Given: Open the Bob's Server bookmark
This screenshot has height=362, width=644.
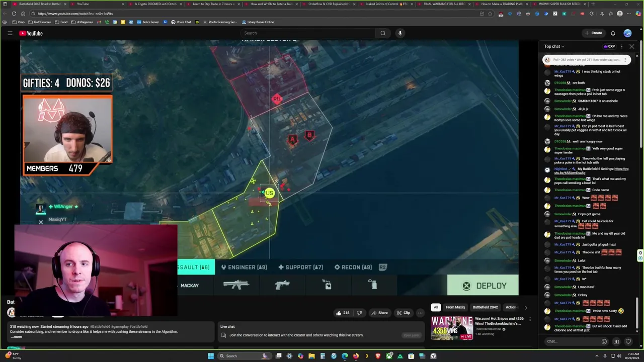Looking at the screenshot, I should (147, 22).
